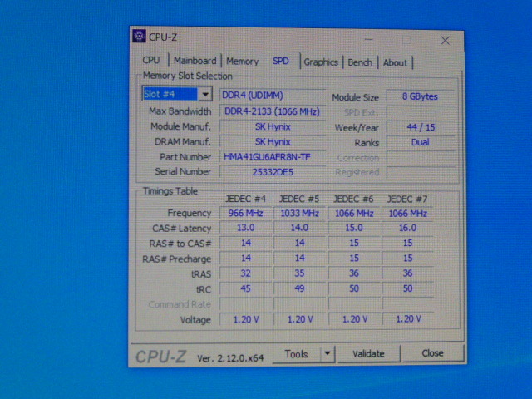
Task: Close the CPU-Z window with X
Action: click(446, 41)
